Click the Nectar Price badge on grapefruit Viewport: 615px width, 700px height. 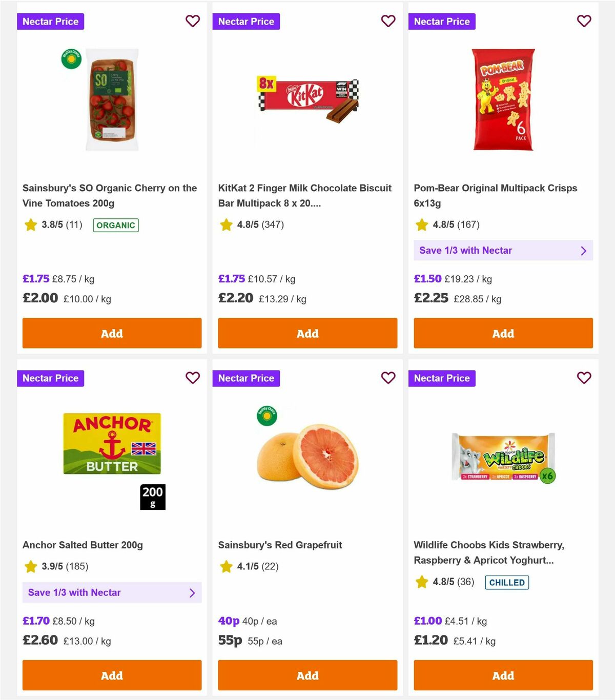point(246,378)
